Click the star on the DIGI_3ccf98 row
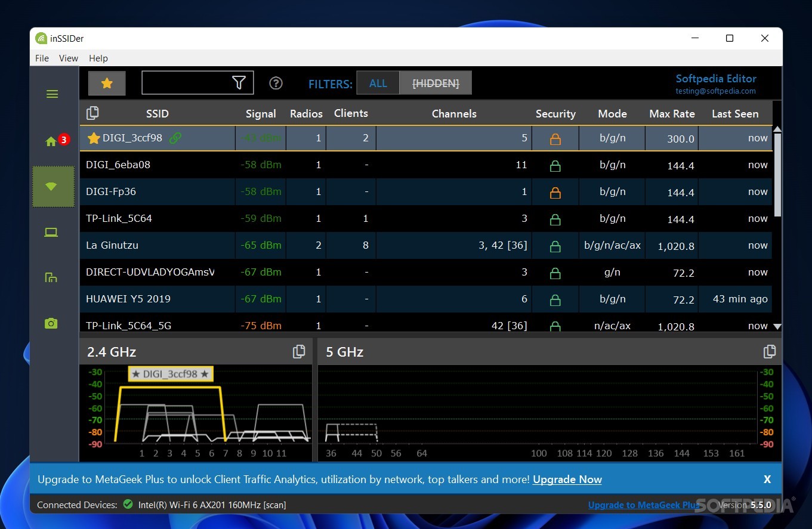The image size is (812, 529). [x=94, y=138]
